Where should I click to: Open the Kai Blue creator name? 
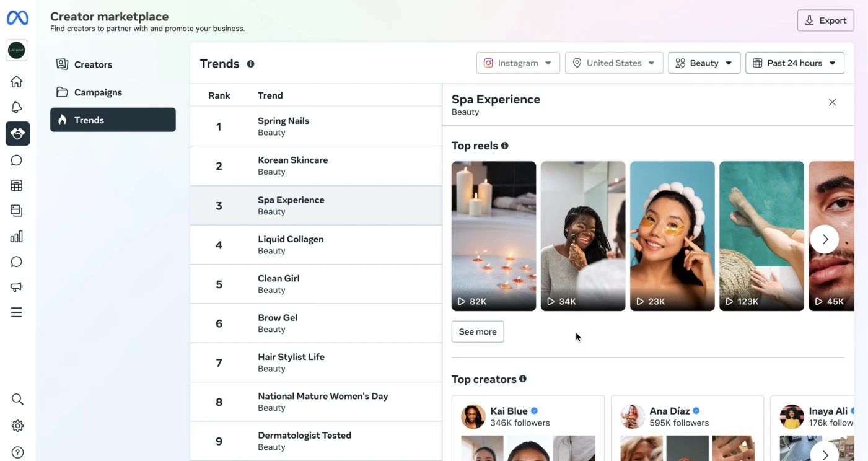509,411
